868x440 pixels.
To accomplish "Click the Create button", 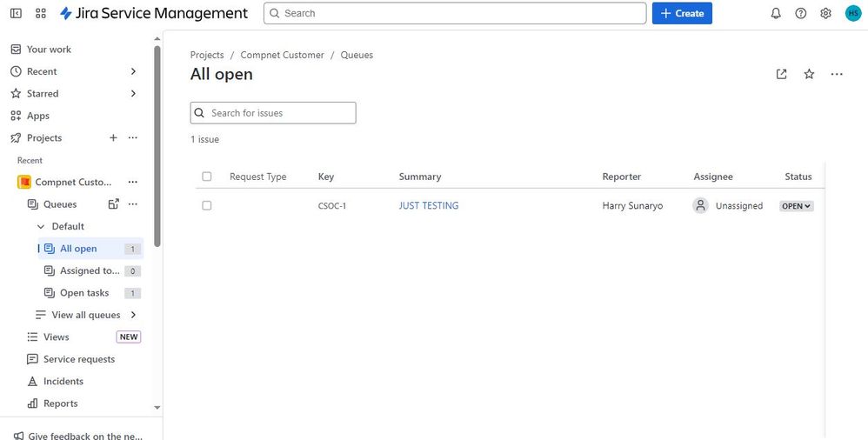I will pyautogui.click(x=682, y=13).
